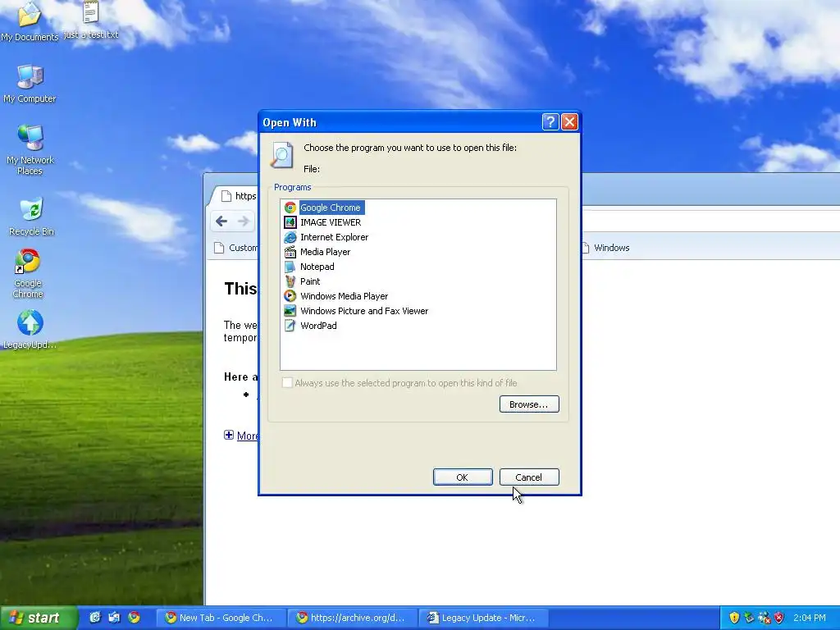Expand the More section on the Chrome page

pyautogui.click(x=229, y=435)
